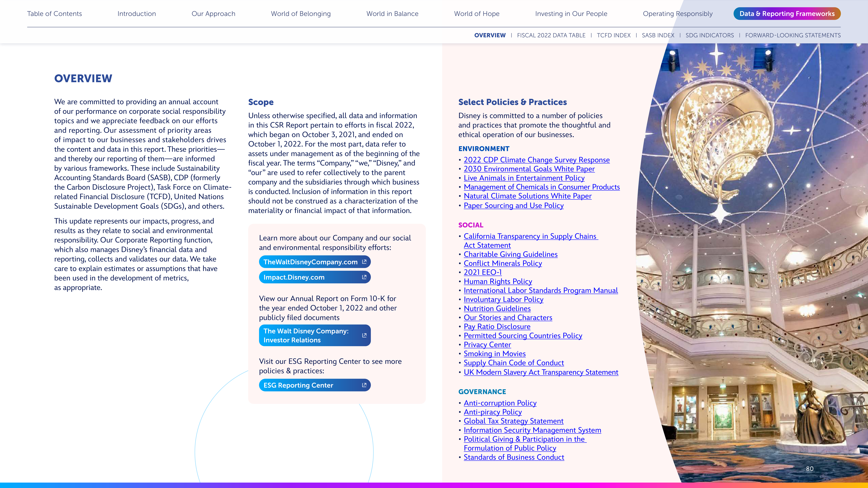Visit TheWaltDisneyCompany.com button

pyautogui.click(x=315, y=262)
